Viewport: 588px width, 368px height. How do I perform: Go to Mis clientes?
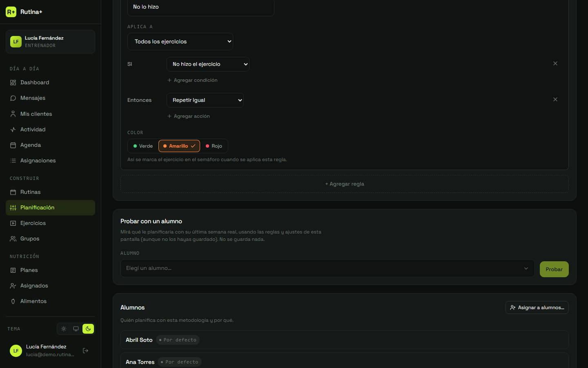tap(50, 114)
